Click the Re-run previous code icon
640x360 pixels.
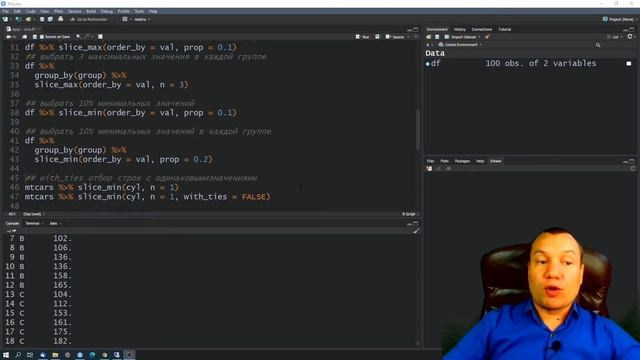click(378, 37)
